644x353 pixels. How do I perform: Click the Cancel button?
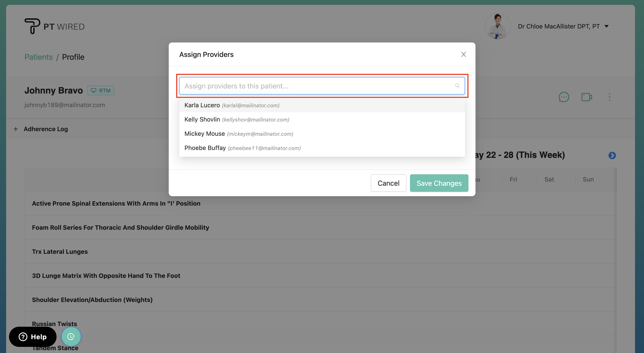(388, 183)
